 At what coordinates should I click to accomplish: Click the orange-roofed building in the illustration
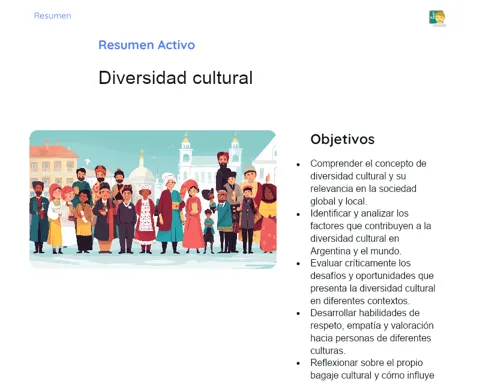[53, 163]
